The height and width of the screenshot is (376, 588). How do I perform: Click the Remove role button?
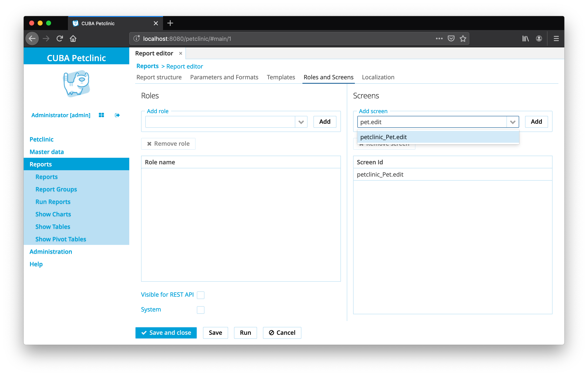[168, 144]
